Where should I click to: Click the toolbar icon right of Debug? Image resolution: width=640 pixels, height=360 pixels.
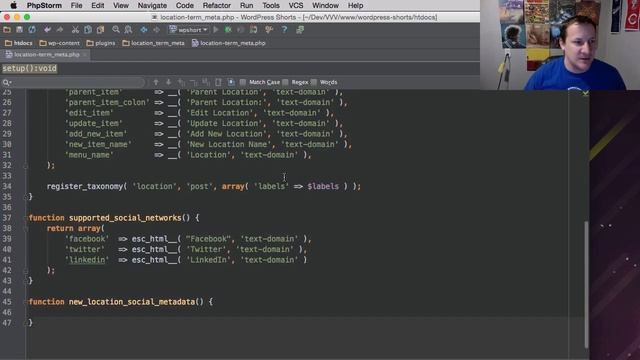coord(241,30)
